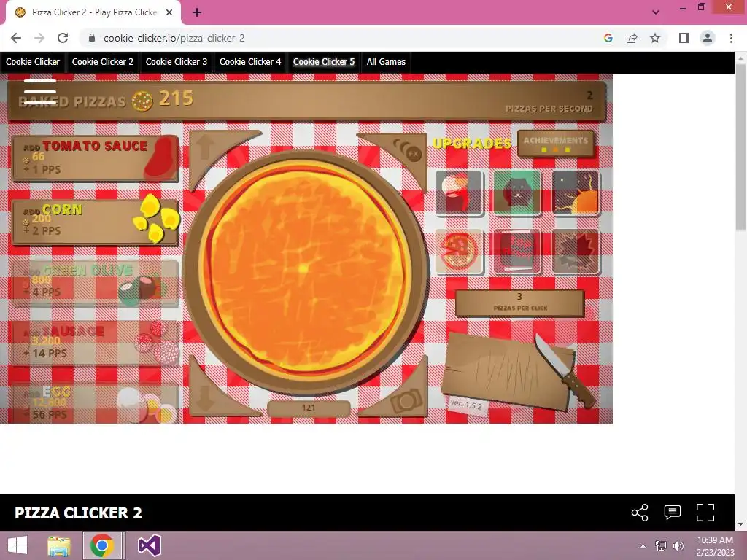Select the red book upgrade
The image size is (747, 560).
pyautogui.click(x=517, y=252)
